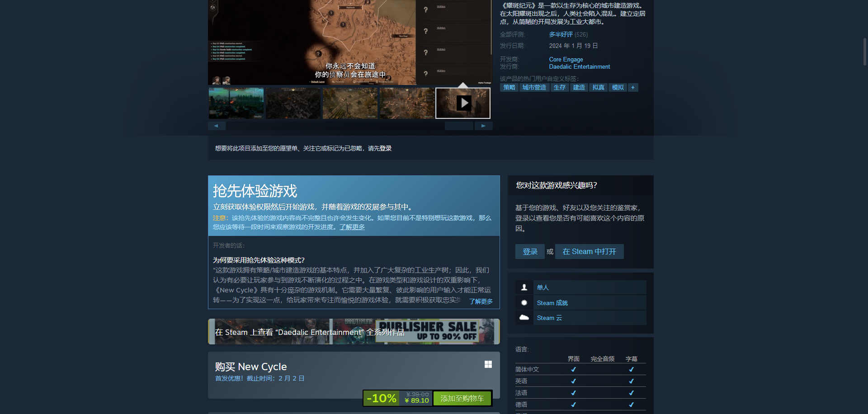Click the -10% discount badge

click(x=381, y=398)
